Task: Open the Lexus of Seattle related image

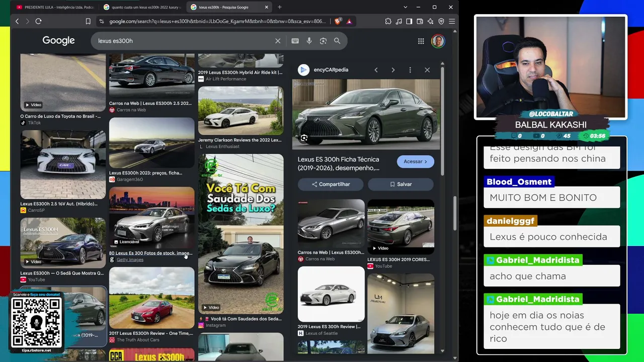Action: (x=331, y=294)
